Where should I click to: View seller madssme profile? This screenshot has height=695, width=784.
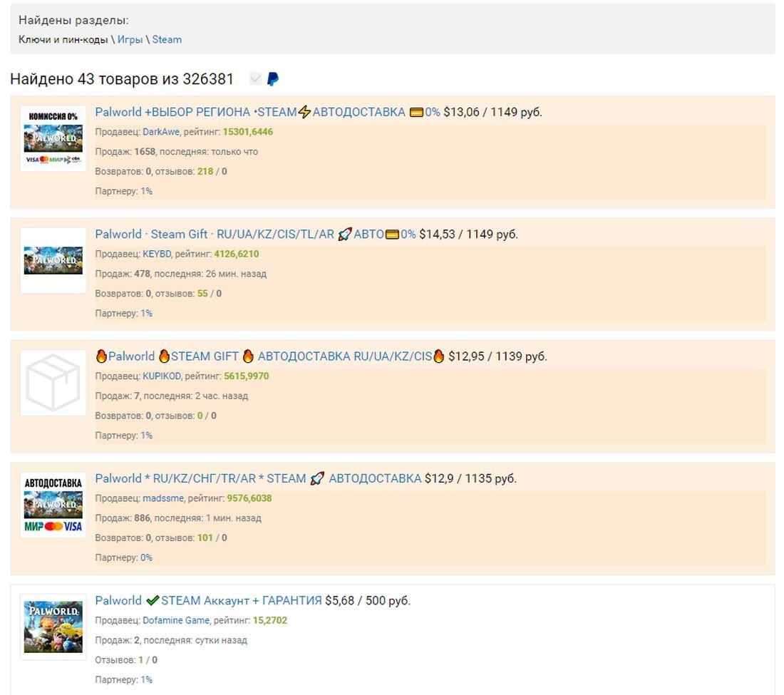click(x=163, y=498)
